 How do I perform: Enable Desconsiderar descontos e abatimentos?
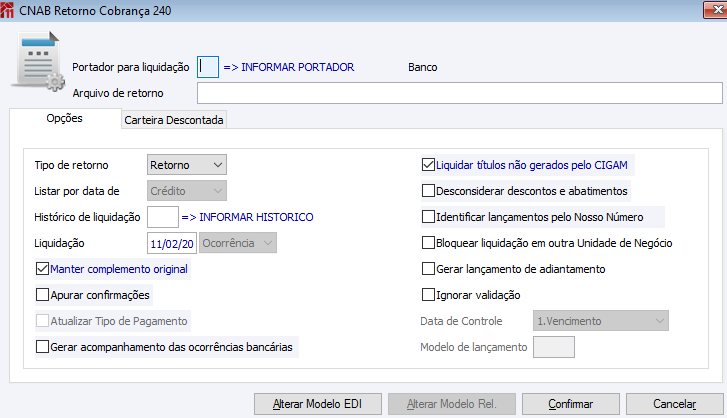(429, 190)
